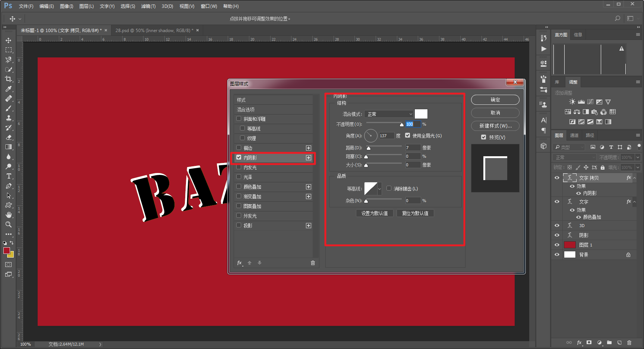
Task: Select the Gradient tool
Action: coord(9,147)
